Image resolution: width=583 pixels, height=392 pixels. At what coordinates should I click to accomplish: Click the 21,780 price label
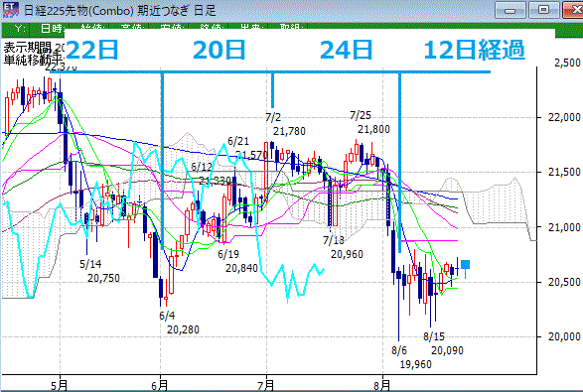coord(289,131)
